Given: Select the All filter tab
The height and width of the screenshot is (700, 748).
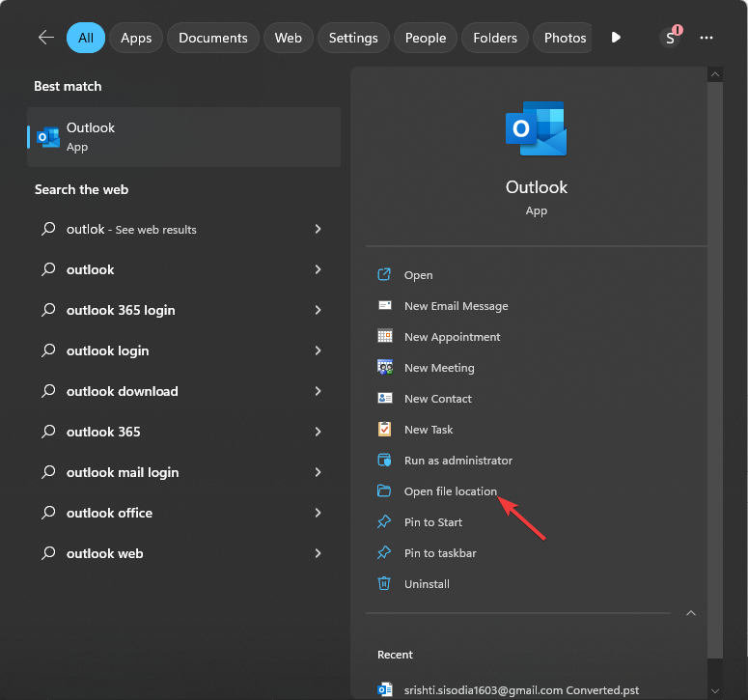Looking at the screenshot, I should 86,38.
